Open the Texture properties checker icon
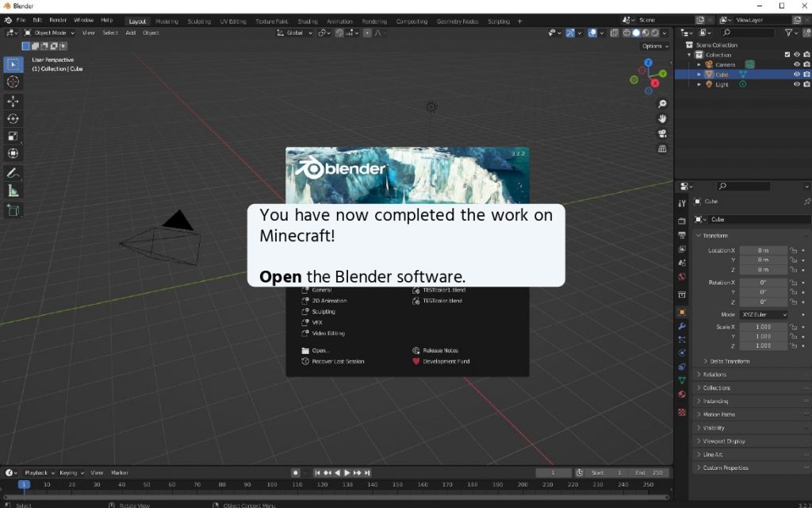The image size is (812, 508). click(682, 413)
